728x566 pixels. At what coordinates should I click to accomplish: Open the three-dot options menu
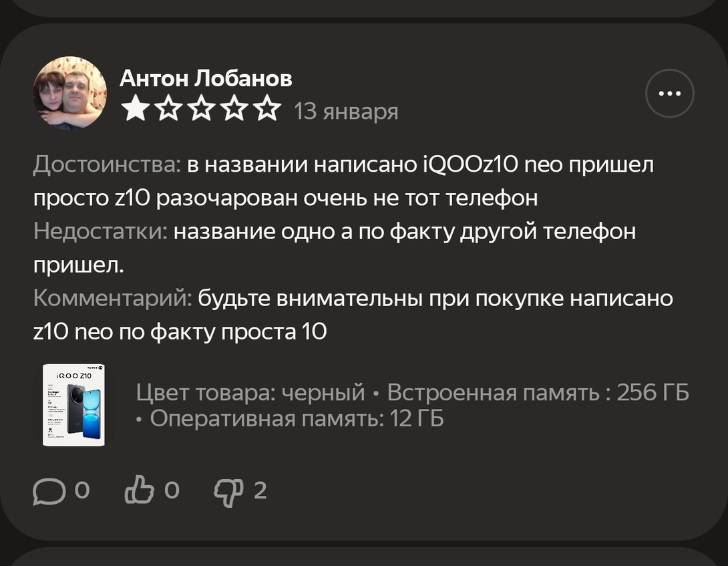[669, 94]
